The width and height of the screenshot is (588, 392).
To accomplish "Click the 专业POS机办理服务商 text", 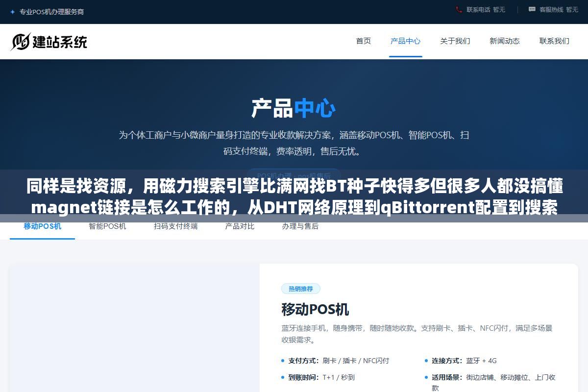I will tap(51, 12).
